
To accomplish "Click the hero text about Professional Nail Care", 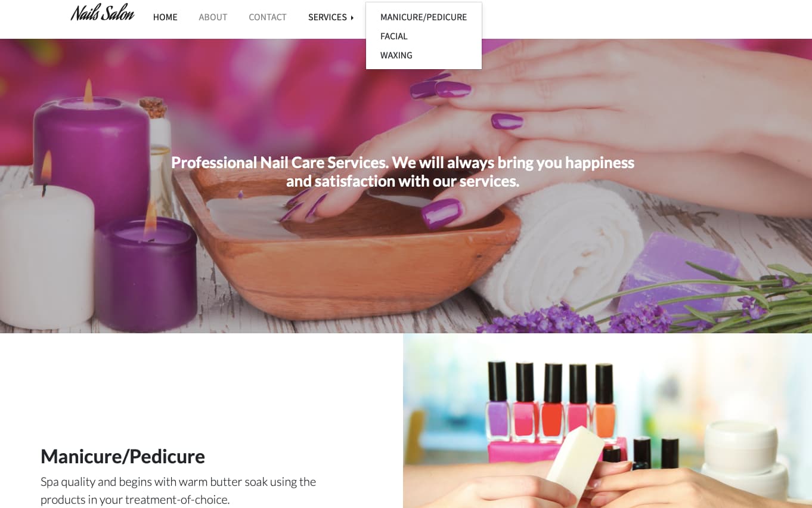I will tap(402, 172).
